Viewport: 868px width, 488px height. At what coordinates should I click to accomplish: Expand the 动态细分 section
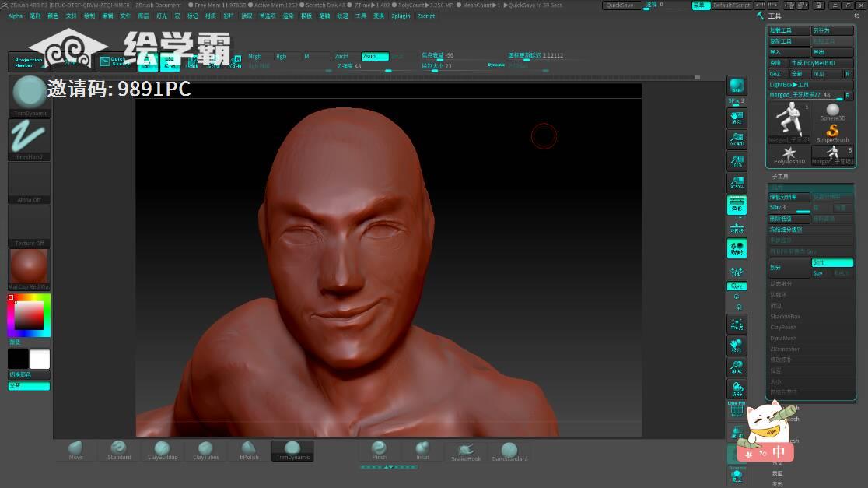click(x=781, y=283)
